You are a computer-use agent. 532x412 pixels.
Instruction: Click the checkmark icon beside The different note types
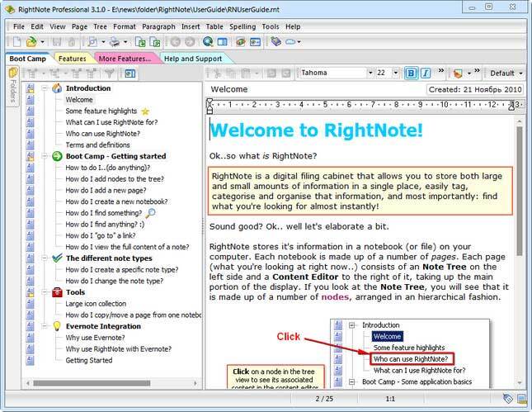(x=57, y=258)
